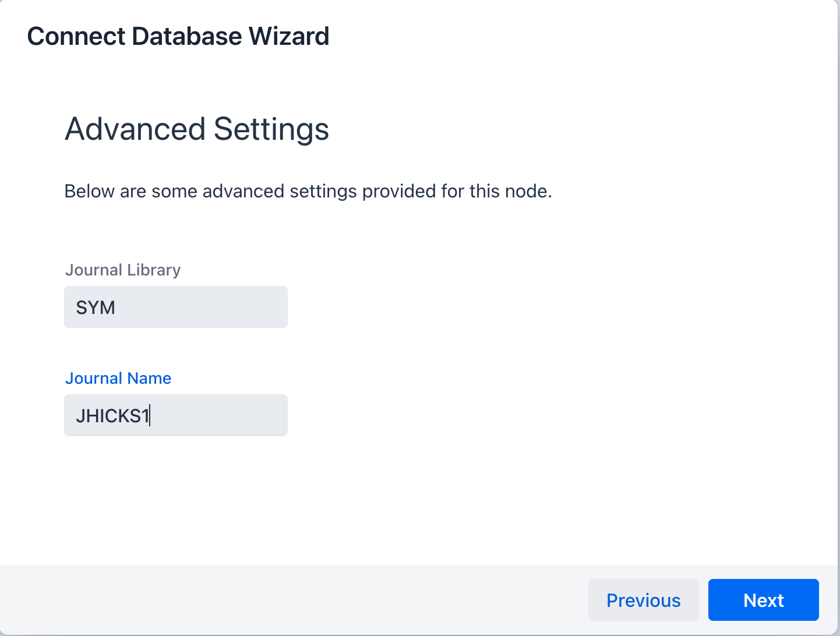
Task: Click the advanced settings description sentence
Action: [x=308, y=191]
